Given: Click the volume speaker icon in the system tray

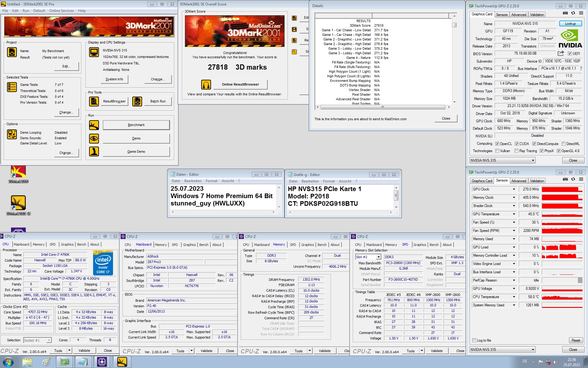Looking at the screenshot, I should coord(556,362).
